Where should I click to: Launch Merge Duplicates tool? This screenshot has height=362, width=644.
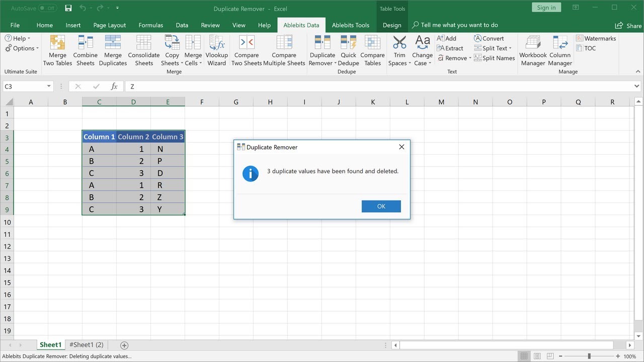(x=113, y=50)
